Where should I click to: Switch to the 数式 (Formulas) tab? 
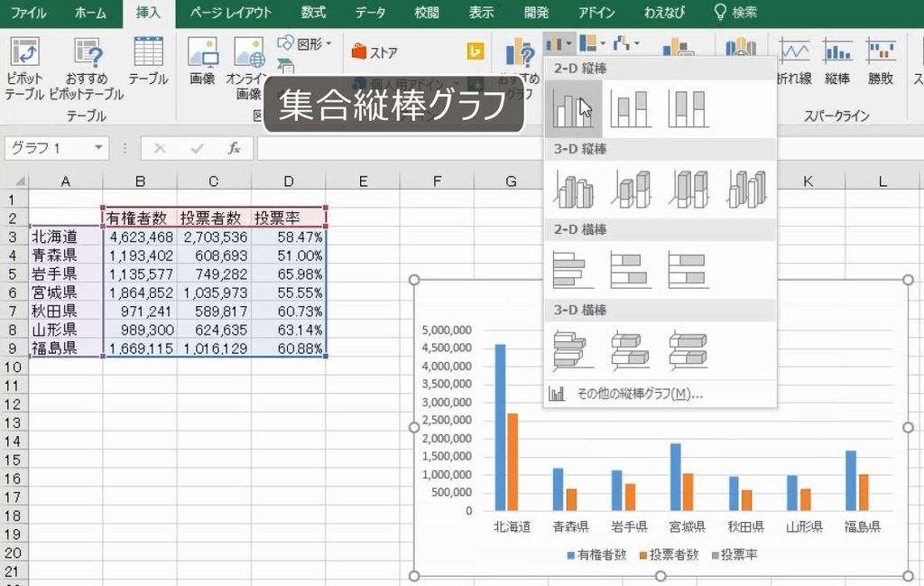(313, 13)
